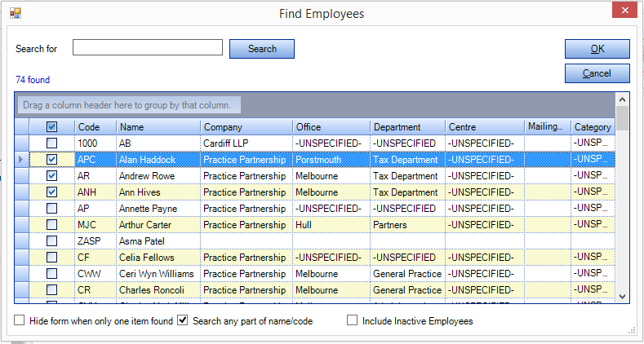Screen dimensions: 644x344
Task: Enable Include Inactive Employees option
Action: pos(352,320)
